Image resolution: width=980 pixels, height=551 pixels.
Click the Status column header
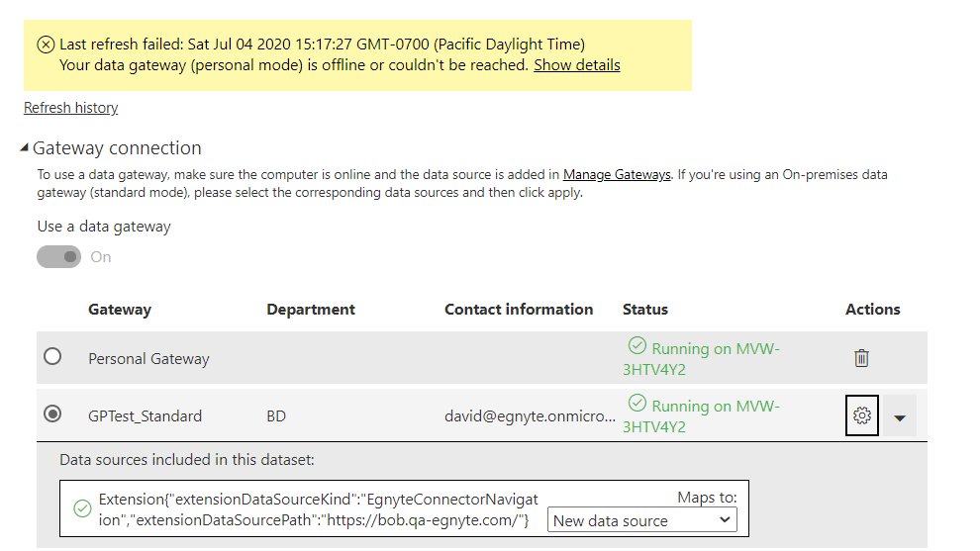[x=645, y=310]
